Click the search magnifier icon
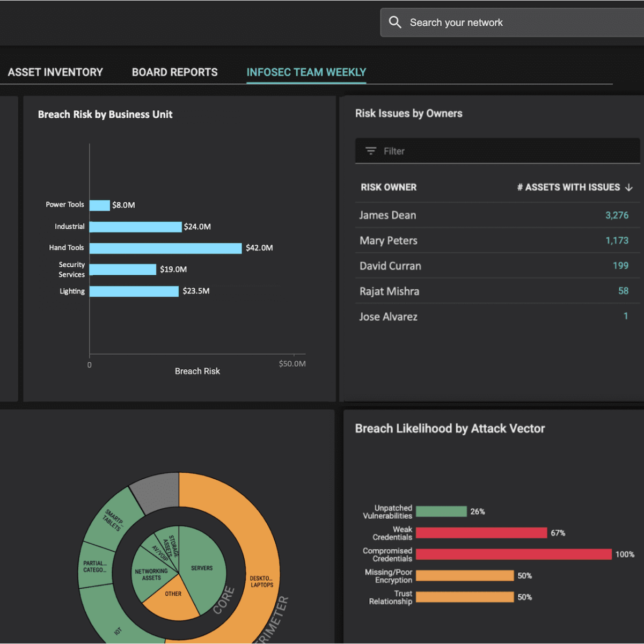This screenshot has width=644, height=644. click(x=395, y=22)
